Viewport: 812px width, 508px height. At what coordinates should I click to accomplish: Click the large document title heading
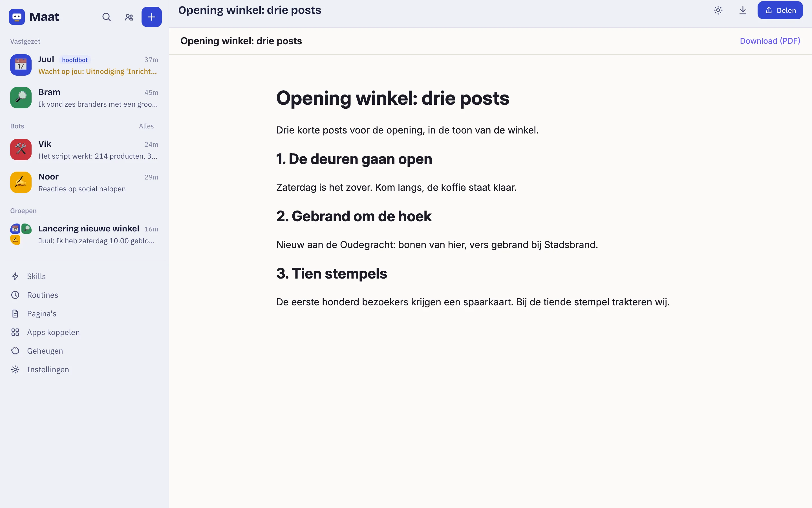[x=392, y=98]
